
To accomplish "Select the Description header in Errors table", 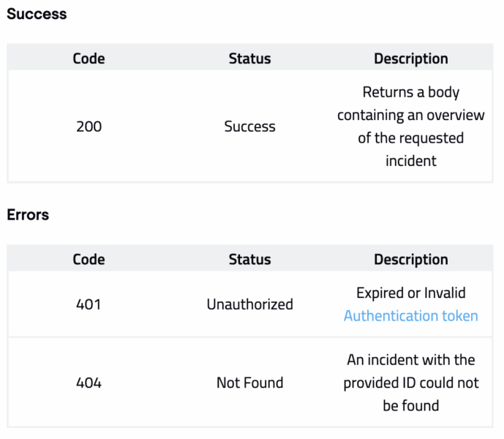I will pos(410,260).
